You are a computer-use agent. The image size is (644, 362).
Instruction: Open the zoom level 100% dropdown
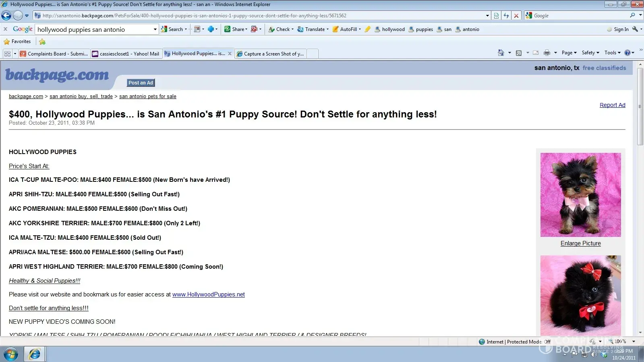pos(634,341)
